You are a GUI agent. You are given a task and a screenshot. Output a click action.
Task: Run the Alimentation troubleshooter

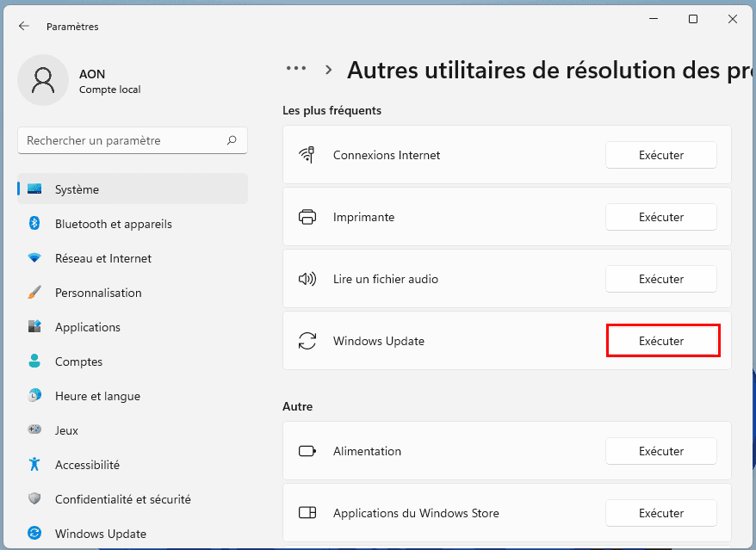pyautogui.click(x=660, y=451)
